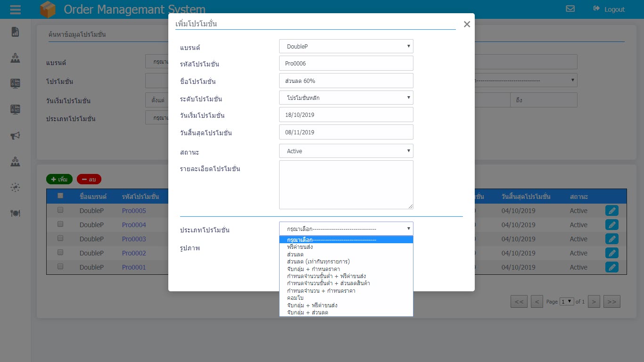Click the Logout link
Viewport: 644px width, 362px height.
pyautogui.click(x=609, y=9)
